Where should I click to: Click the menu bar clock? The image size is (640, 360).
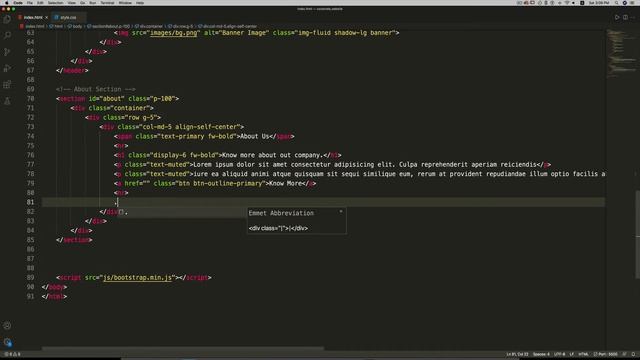click(x=599, y=3)
